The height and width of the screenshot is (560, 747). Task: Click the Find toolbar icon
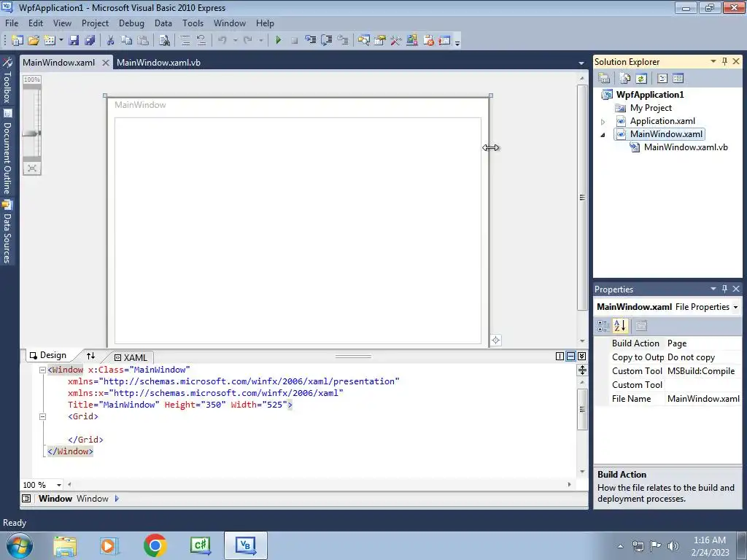165,41
